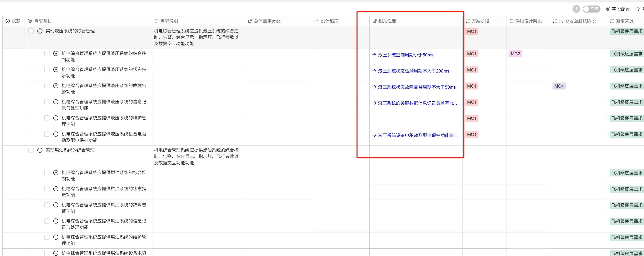Image resolution: width=644 pixels, height=256 pixels.
Task: Click the trace icon beside 设计追踪 header
Action: pyautogui.click(x=317, y=21)
